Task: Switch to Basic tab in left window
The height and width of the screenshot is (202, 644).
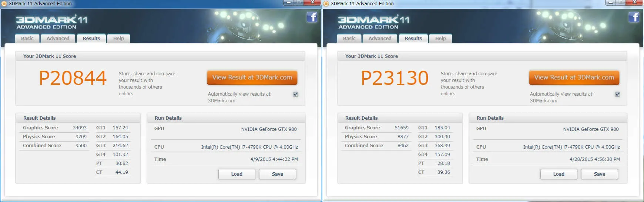Action: point(27,39)
